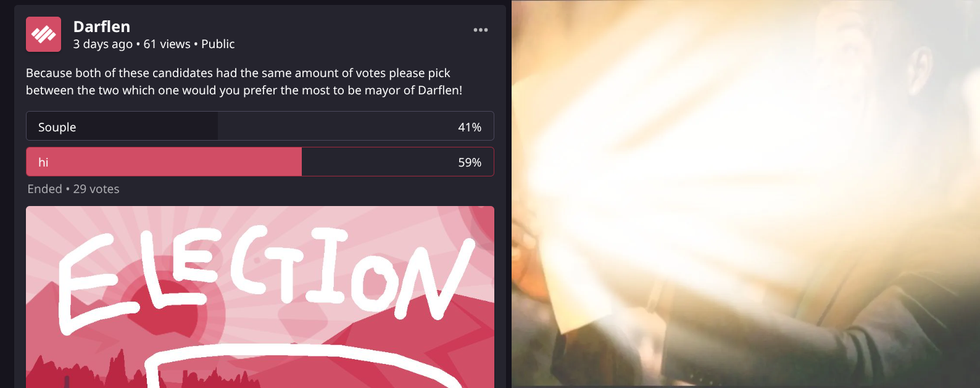980x388 pixels.
Task: Click the handwritten ELECTION lettering
Action: pos(265,278)
